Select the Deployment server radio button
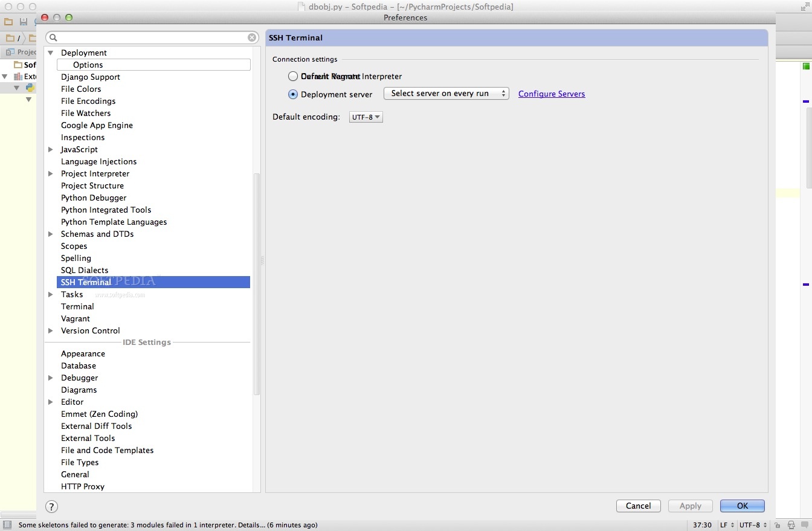 pos(293,94)
